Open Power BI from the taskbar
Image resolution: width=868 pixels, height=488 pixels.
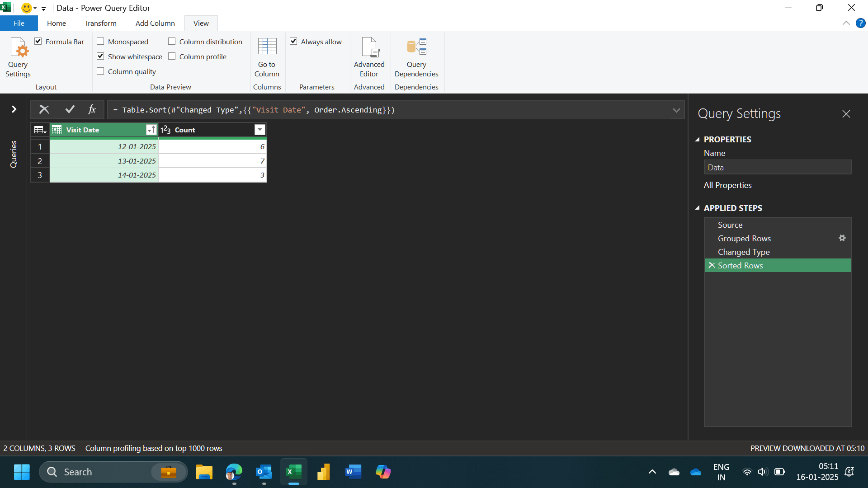(x=324, y=472)
